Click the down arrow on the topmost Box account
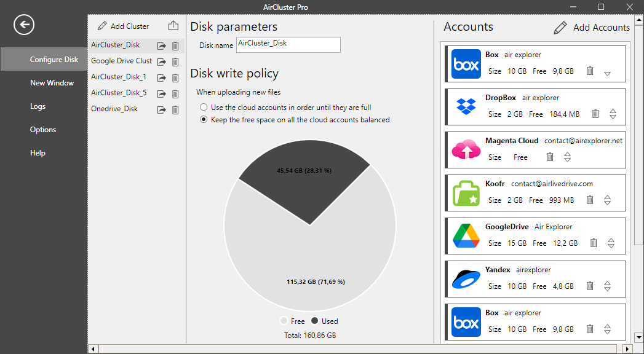644x354 pixels. point(607,73)
